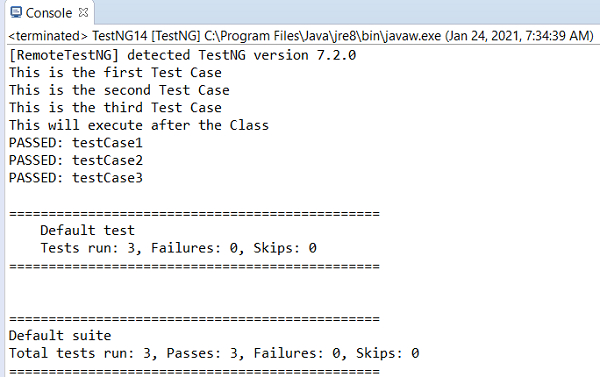Click the RemoteTestNG detected version line
The image size is (600, 377).
[183, 55]
